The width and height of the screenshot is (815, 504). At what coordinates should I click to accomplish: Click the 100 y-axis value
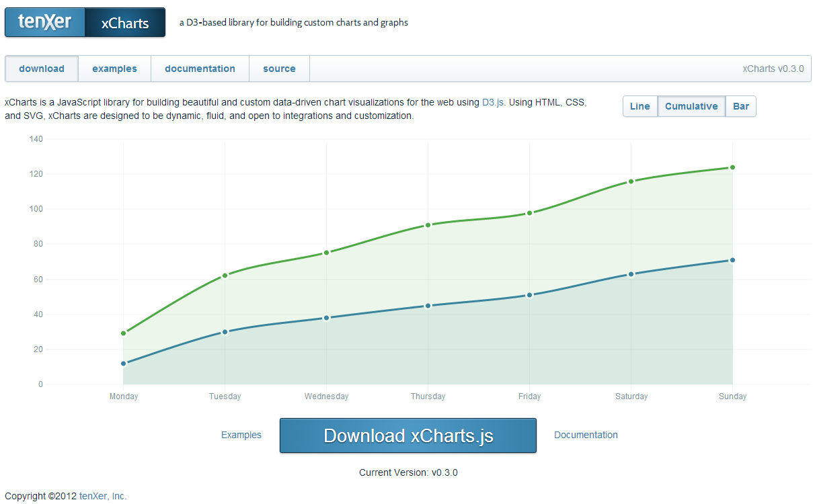point(36,209)
